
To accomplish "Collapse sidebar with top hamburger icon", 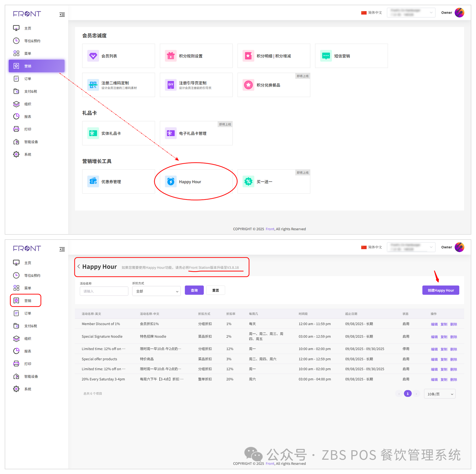I will tap(62, 15).
